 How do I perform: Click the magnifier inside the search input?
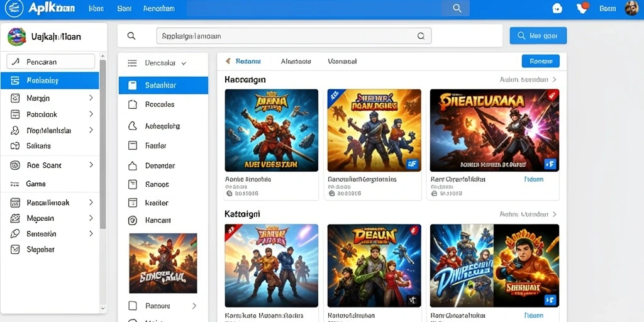pos(421,36)
